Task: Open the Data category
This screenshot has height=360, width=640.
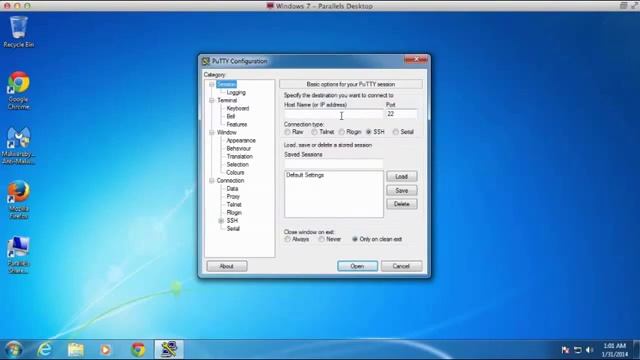Action: point(232,189)
